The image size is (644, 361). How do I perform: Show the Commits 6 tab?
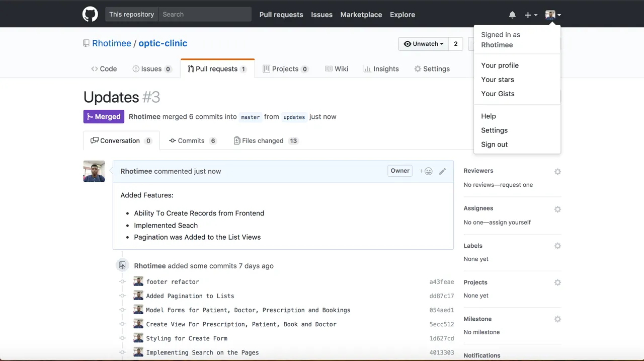(193, 140)
